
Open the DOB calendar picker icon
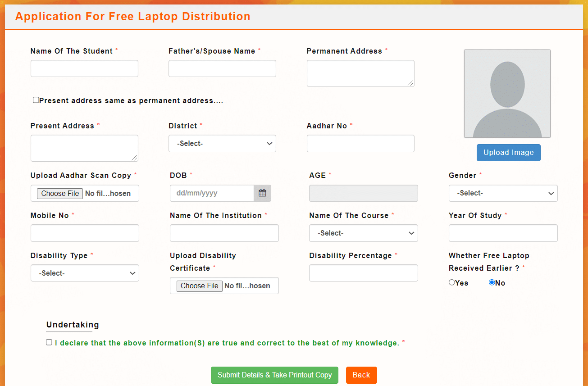point(262,193)
